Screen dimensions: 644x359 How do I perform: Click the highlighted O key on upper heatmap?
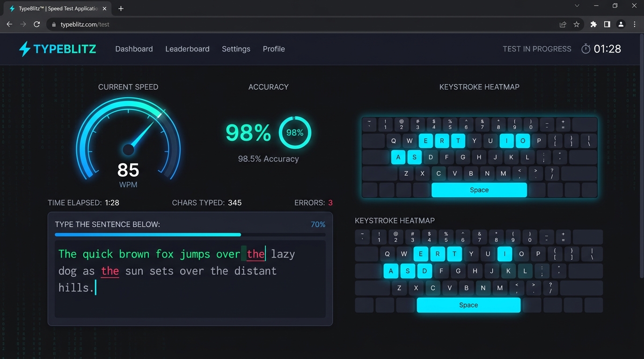(523, 141)
